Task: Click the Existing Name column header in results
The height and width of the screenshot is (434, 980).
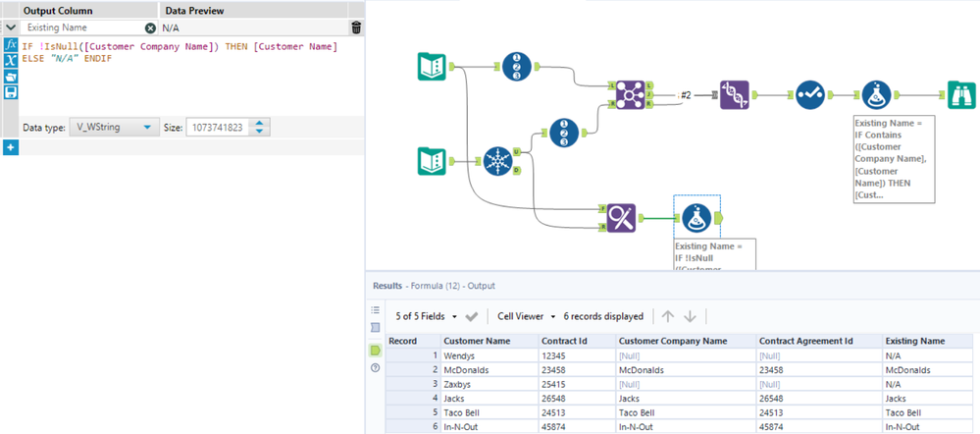Action: point(927,341)
